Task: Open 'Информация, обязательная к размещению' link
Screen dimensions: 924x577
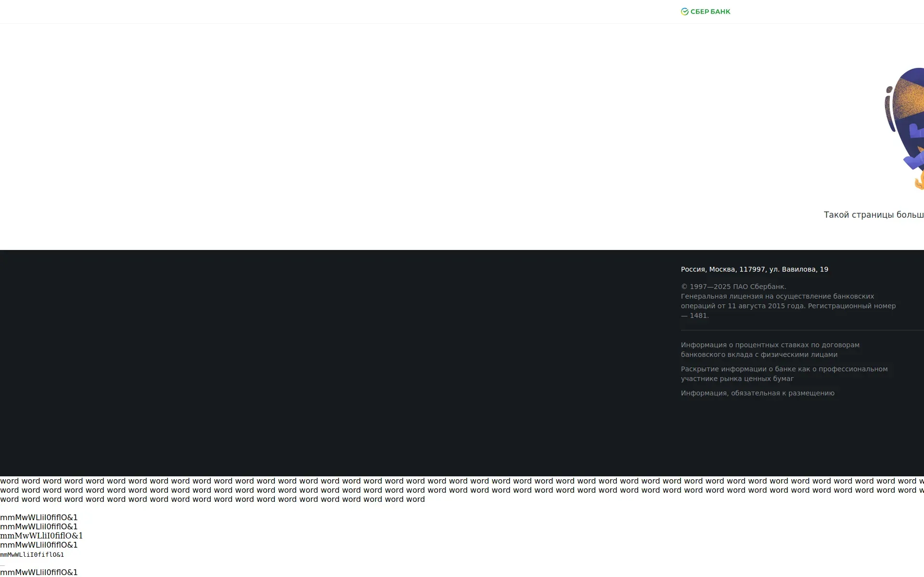Action: click(757, 393)
